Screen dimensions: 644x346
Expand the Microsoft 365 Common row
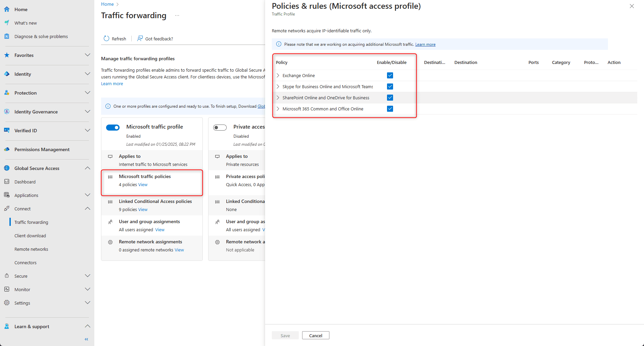pyautogui.click(x=278, y=109)
